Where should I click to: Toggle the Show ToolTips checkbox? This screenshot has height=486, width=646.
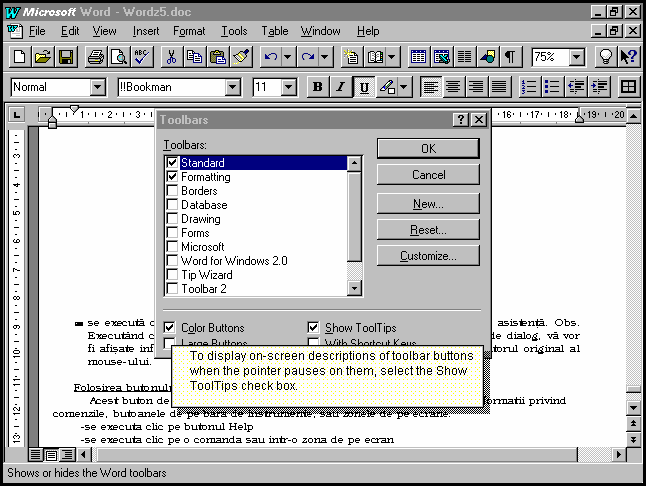tap(313, 327)
